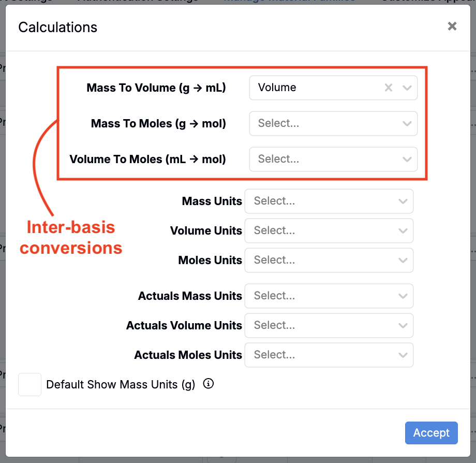The image size is (476, 463).
Task: Expand Mass To Volume dropdown chevron
Action: (407, 88)
